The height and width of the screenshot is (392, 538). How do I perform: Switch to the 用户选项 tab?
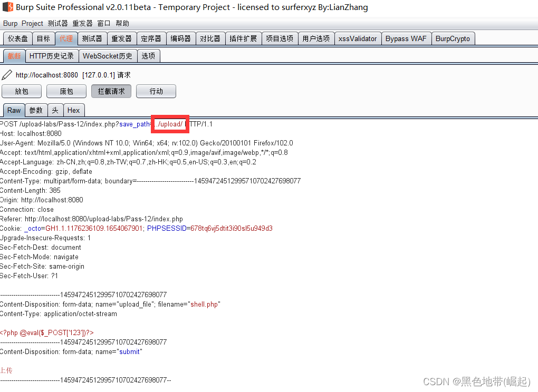tap(316, 38)
